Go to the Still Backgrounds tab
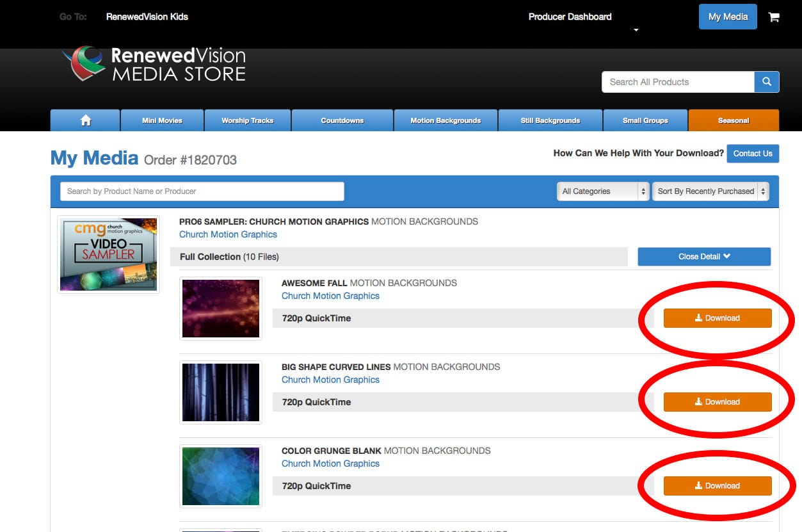 tap(550, 120)
